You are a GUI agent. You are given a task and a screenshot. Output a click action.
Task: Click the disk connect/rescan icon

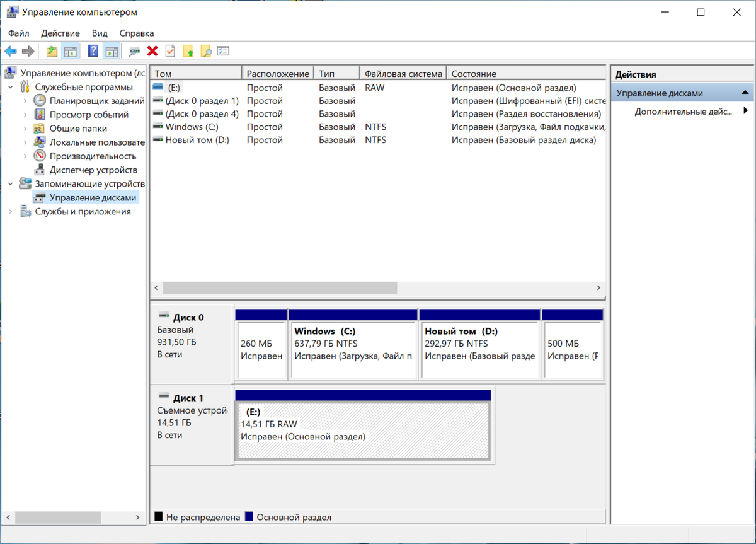[x=134, y=51]
